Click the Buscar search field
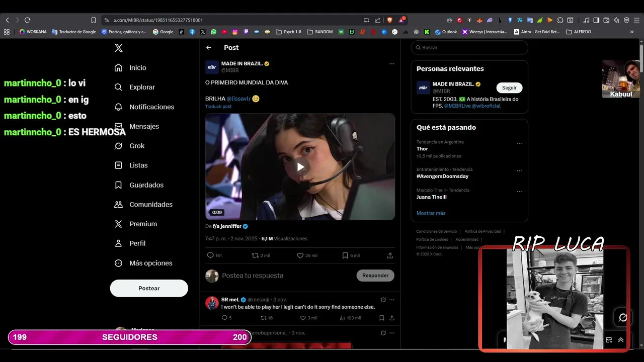This screenshot has width=644, height=362. [x=469, y=47]
